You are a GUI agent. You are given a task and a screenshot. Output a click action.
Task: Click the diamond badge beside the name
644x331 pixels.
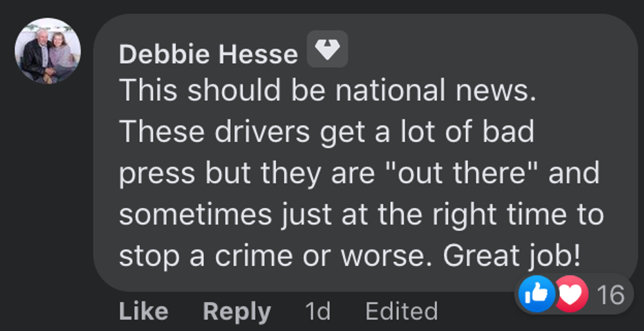point(327,50)
